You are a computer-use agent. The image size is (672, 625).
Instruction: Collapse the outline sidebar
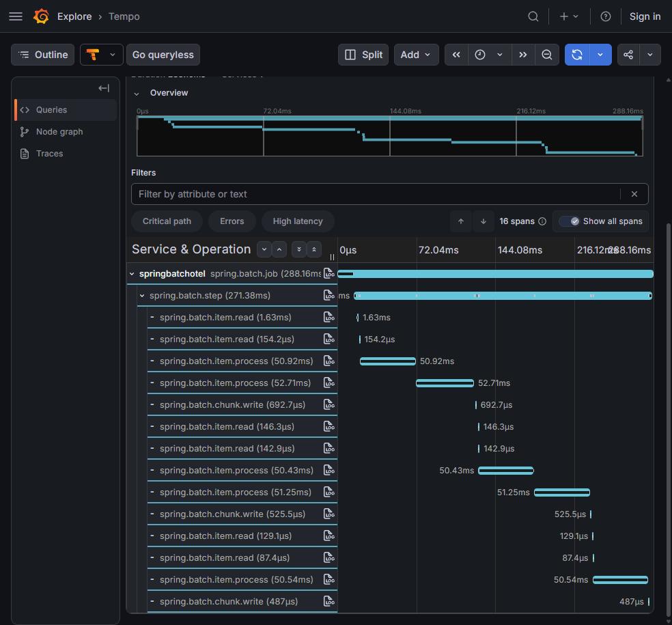coord(104,88)
